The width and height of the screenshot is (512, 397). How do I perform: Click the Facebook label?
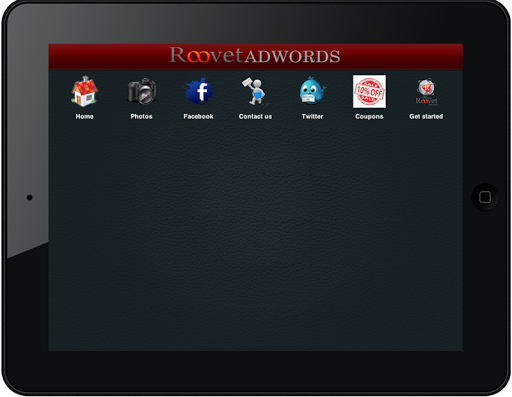(198, 116)
